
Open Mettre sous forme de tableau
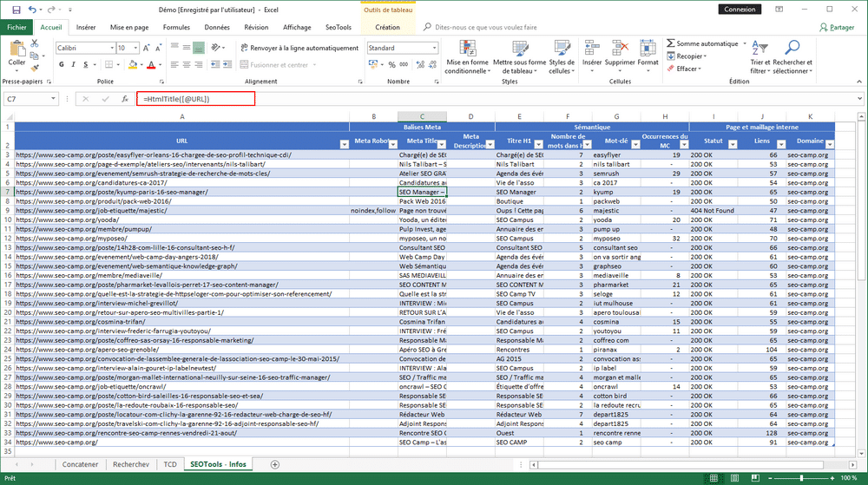click(x=519, y=57)
